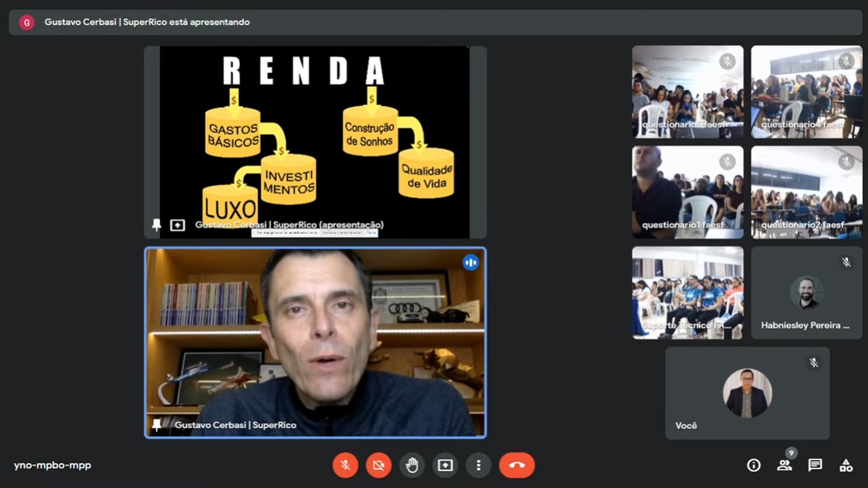Select the questionario2 faesf participant thumbnail
The height and width of the screenshot is (488, 868).
(x=807, y=192)
